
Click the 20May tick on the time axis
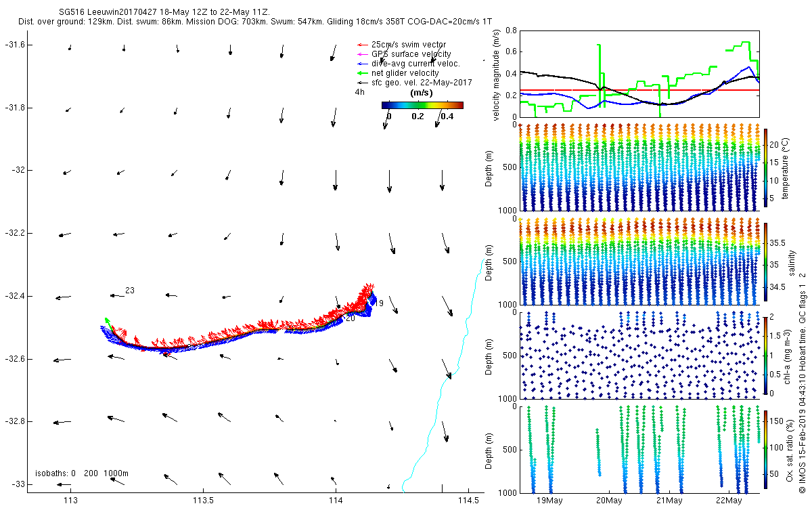pos(609,501)
